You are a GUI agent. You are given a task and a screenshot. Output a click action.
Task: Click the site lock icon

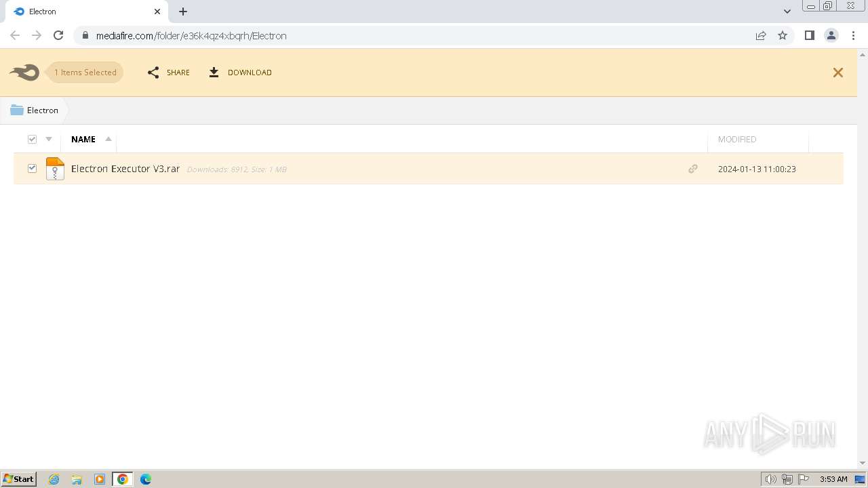point(85,35)
